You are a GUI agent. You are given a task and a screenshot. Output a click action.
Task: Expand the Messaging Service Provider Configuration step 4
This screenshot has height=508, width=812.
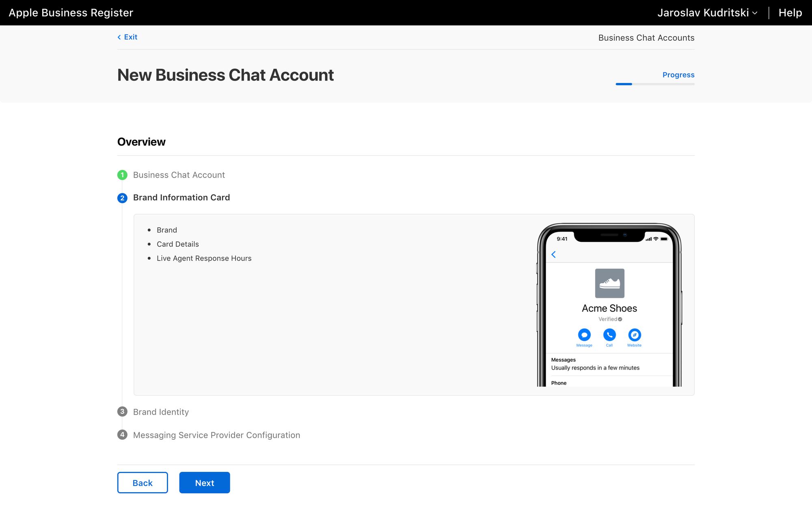[216, 434]
